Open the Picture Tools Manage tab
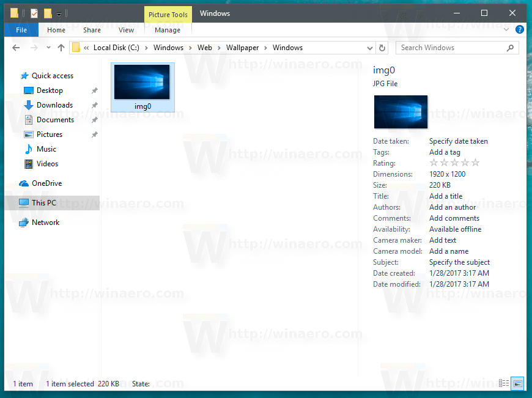This screenshot has width=532, height=398. click(168, 29)
